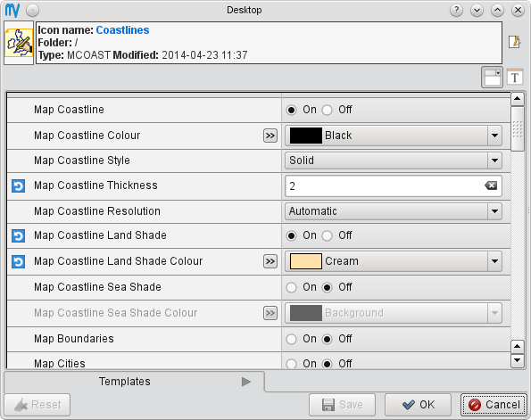Click the Map Boundaries label
Image resolution: width=531 pixels, height=420 pixels.
pyautogui.click(x=74, y=339)
